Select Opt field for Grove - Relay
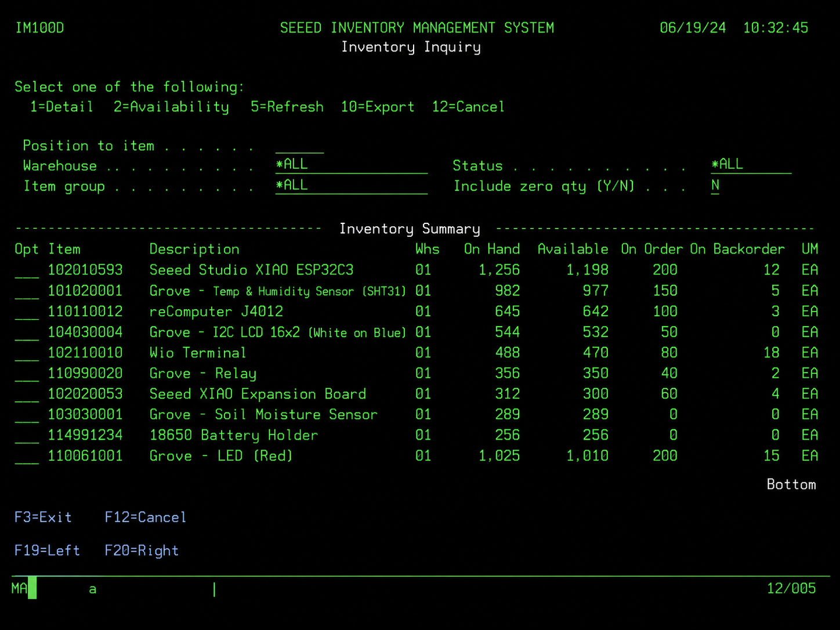Screen dimensions: 840x630 point(27,374)
